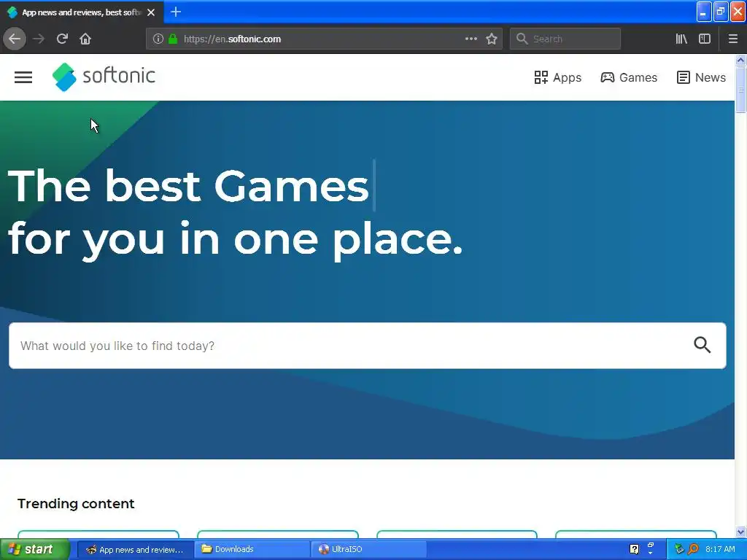Click the browser forward arrow

coord(39,39)
